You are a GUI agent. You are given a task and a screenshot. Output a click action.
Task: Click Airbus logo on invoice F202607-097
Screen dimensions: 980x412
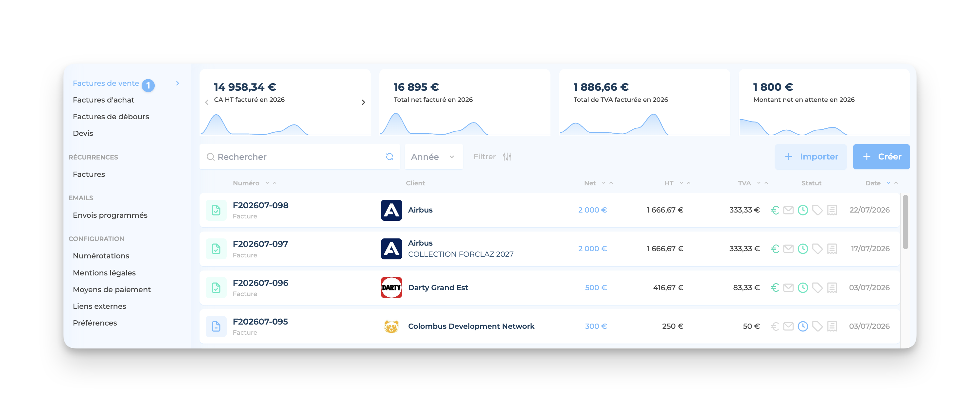click(392, 249)
